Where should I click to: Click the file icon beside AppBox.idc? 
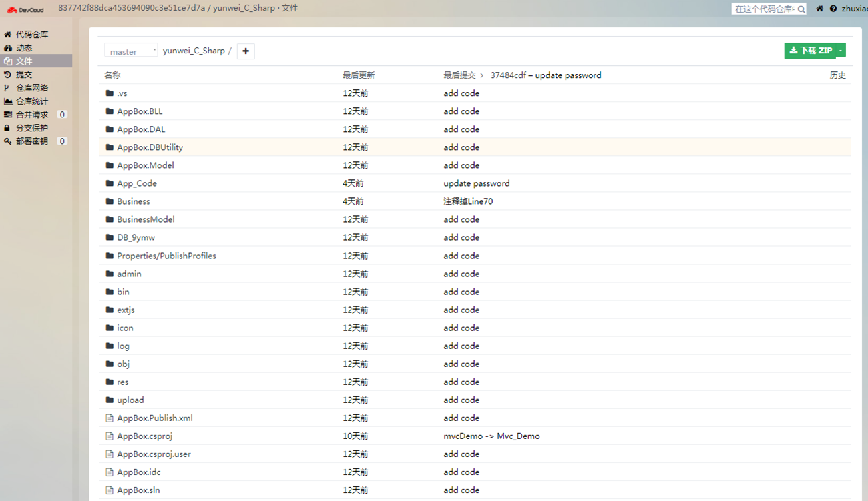click(x=110, y=472)
